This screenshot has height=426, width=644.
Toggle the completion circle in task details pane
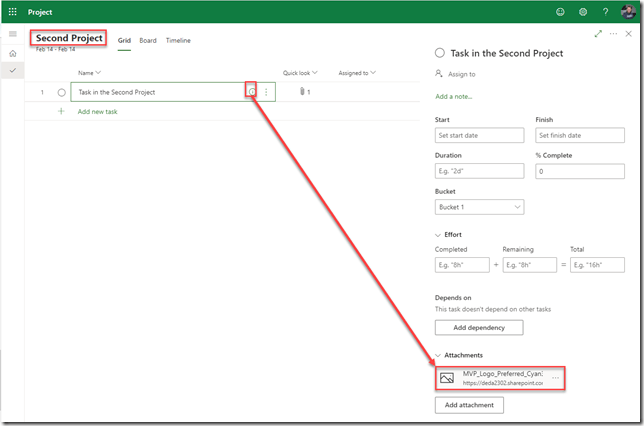click(x=440, y=53)
